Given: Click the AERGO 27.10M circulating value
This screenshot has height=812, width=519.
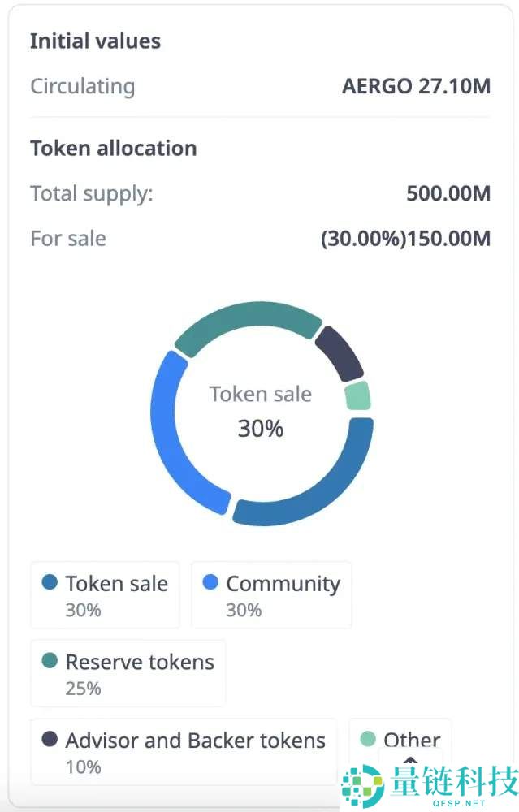Looking at the screenshot, I should 416,86.
